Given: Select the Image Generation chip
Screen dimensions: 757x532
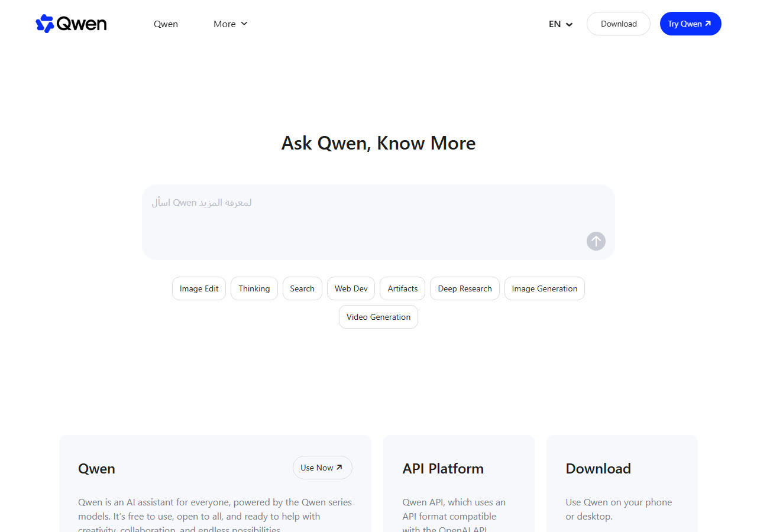Looking at the screenshot, I should (x=545, y=288).
